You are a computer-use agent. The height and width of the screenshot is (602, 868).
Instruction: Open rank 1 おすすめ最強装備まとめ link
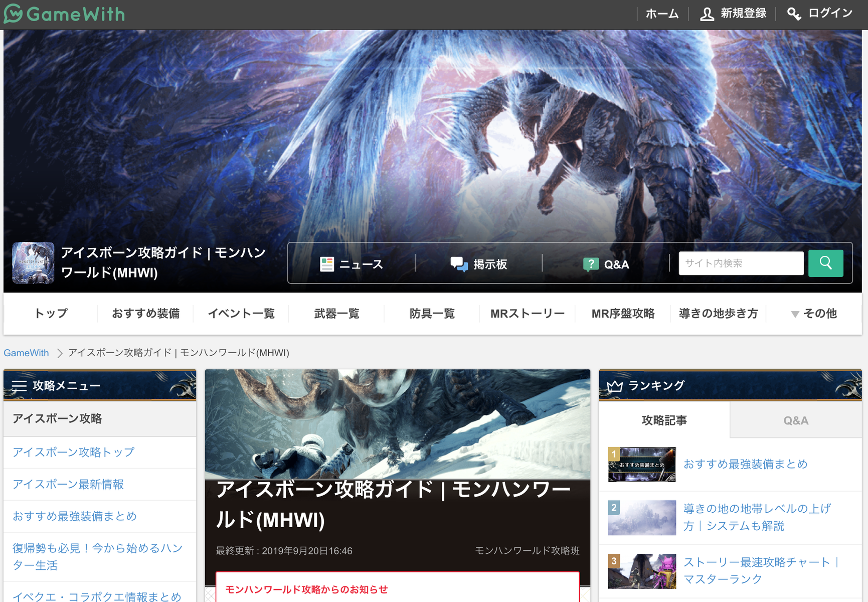745,465
